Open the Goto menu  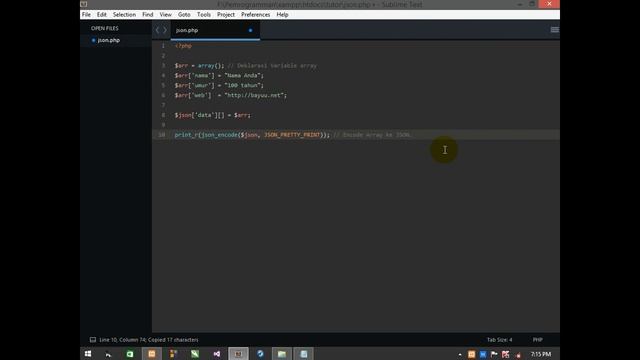pos(184,15)
